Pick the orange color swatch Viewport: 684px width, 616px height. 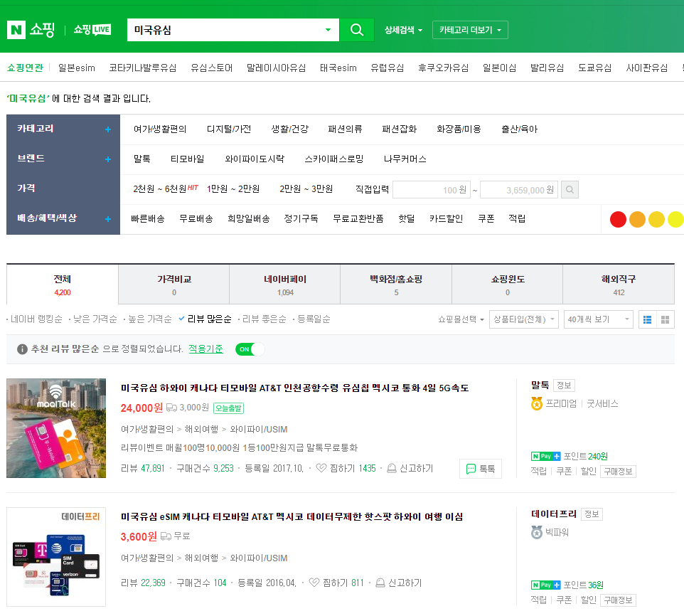pos(637,219)
